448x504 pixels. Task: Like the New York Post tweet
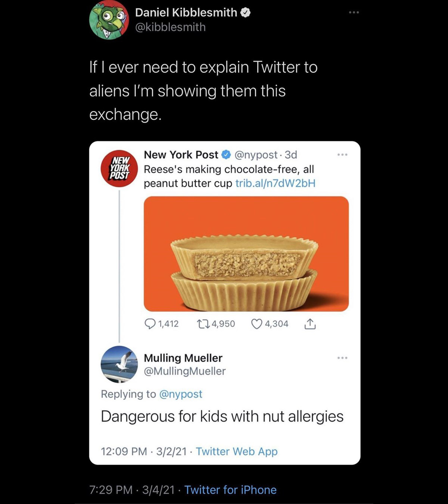click(256, 324)
